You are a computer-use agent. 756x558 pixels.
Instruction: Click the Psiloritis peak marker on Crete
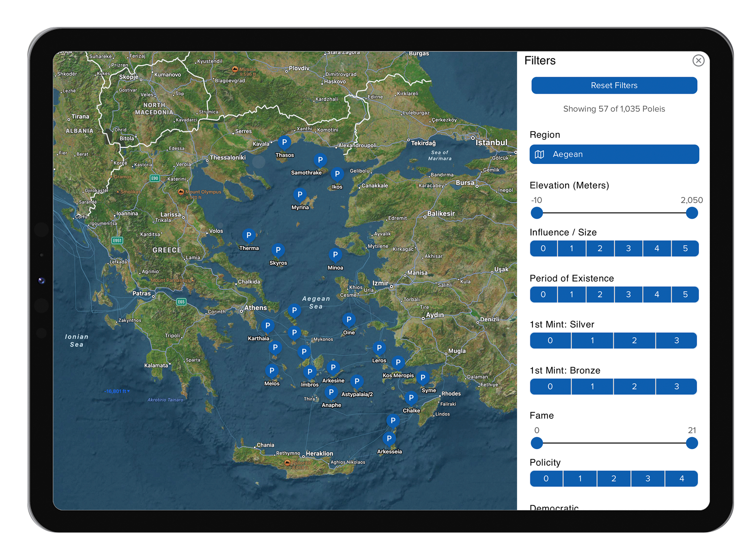pos(287,463)
